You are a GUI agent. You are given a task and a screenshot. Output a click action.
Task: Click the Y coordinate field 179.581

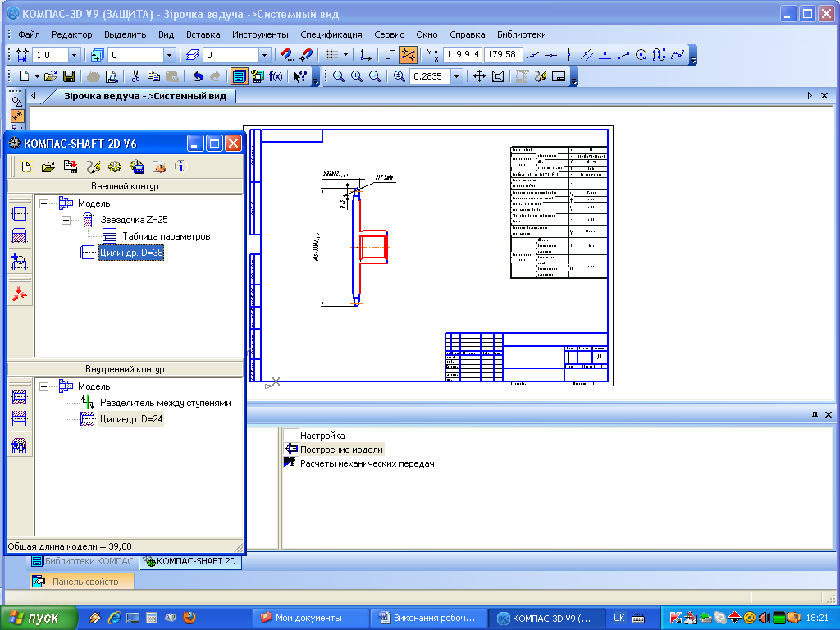tap(504, 55)
